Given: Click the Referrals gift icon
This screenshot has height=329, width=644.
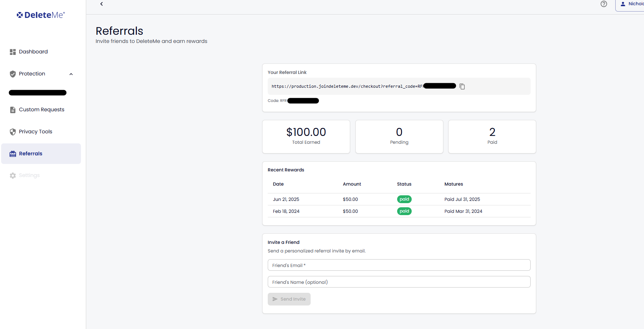Looking at the screenshot, I should (x=13, y=154).
